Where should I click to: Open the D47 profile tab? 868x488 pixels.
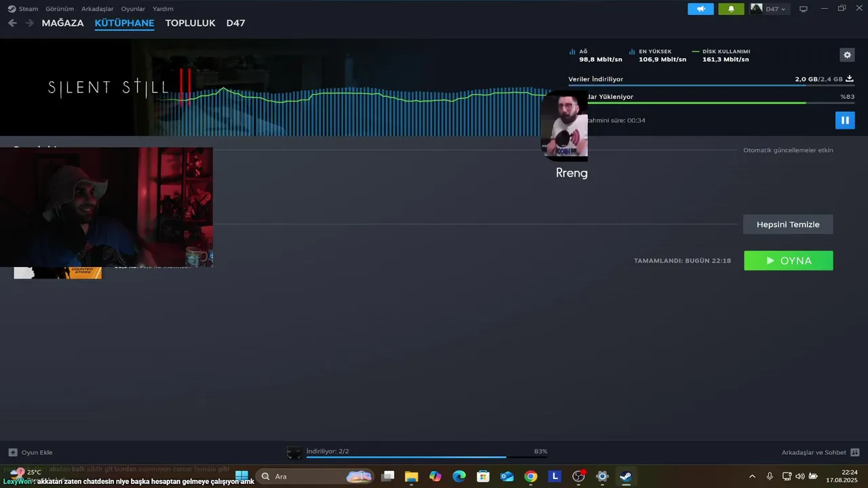(x=235, y=23)
